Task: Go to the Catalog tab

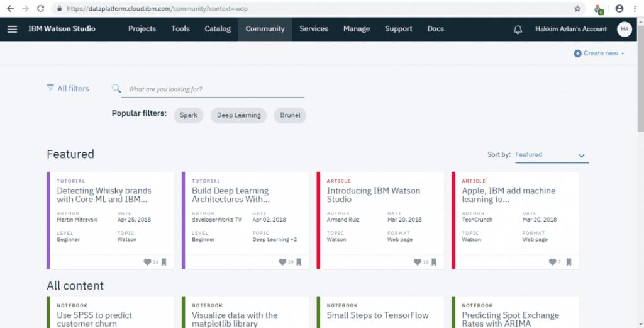Action: click(x=218, y=29)
